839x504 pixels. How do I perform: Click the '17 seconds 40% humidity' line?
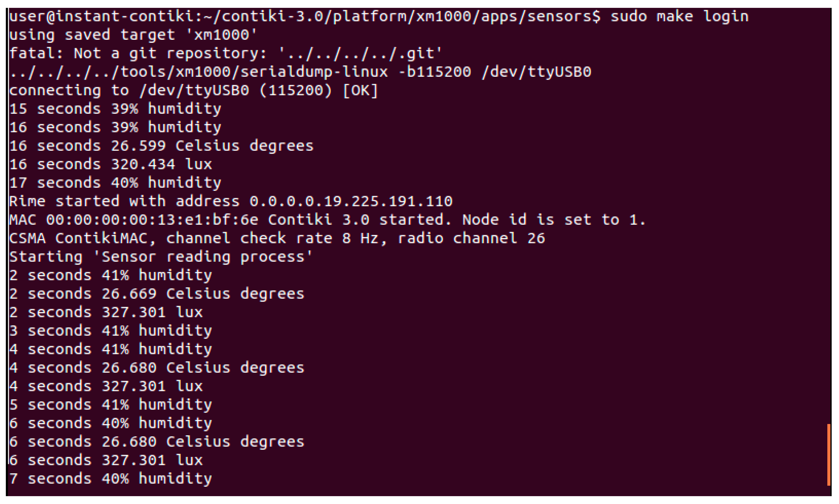(x=115, y=183)
